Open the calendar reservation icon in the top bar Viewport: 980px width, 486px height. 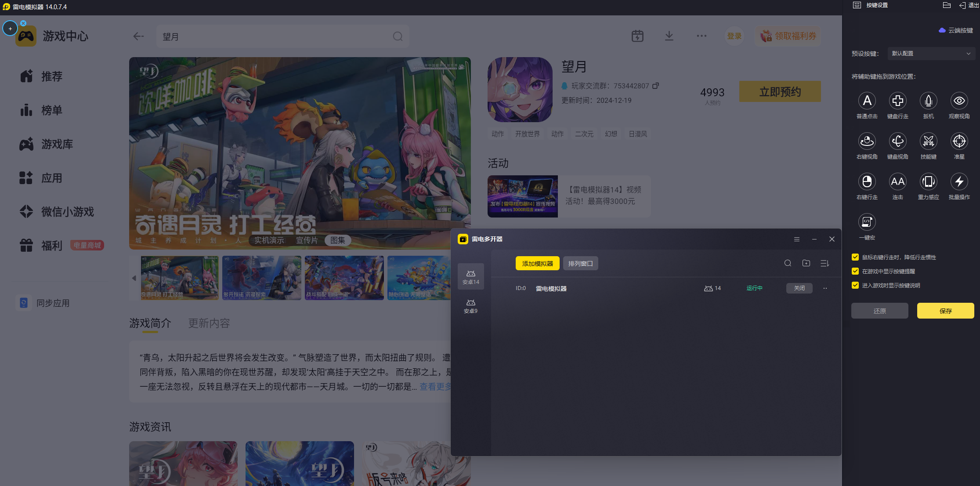[637, 36]
